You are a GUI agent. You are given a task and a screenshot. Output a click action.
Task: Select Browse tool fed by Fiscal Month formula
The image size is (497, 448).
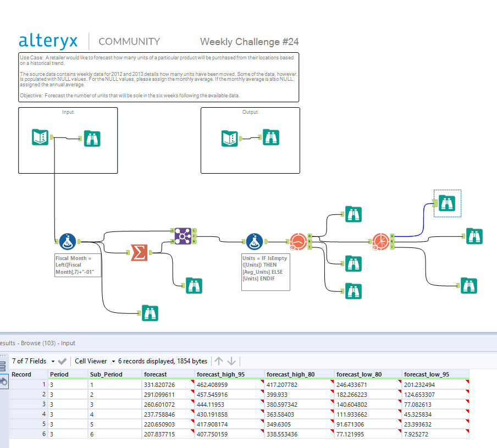(150, 313)
